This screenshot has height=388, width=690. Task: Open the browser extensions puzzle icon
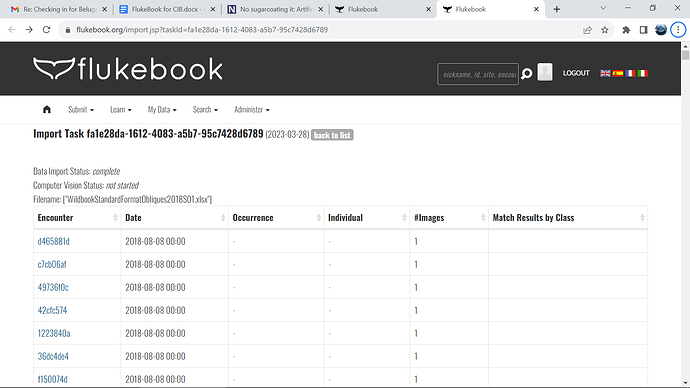coord(626,30)
